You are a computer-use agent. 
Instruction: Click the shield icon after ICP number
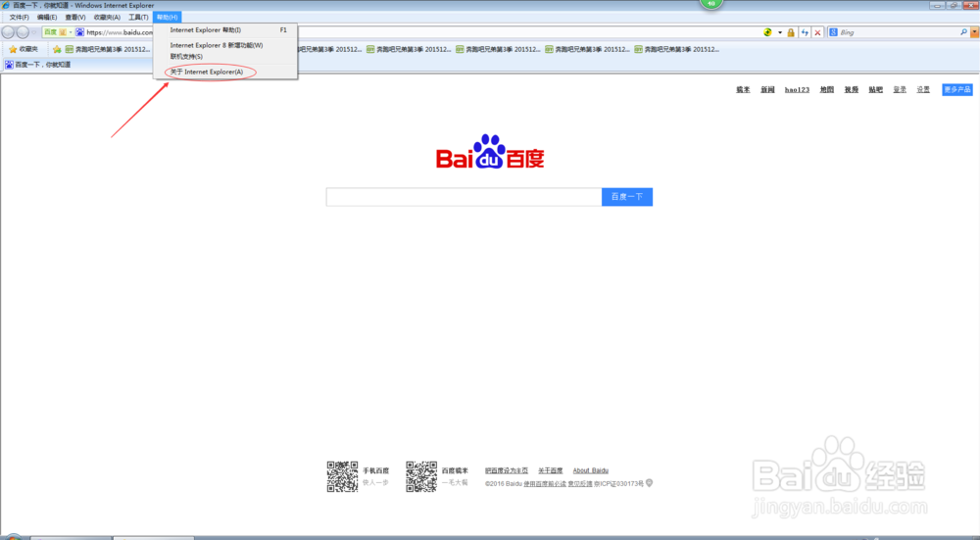[x=650, y=483]
